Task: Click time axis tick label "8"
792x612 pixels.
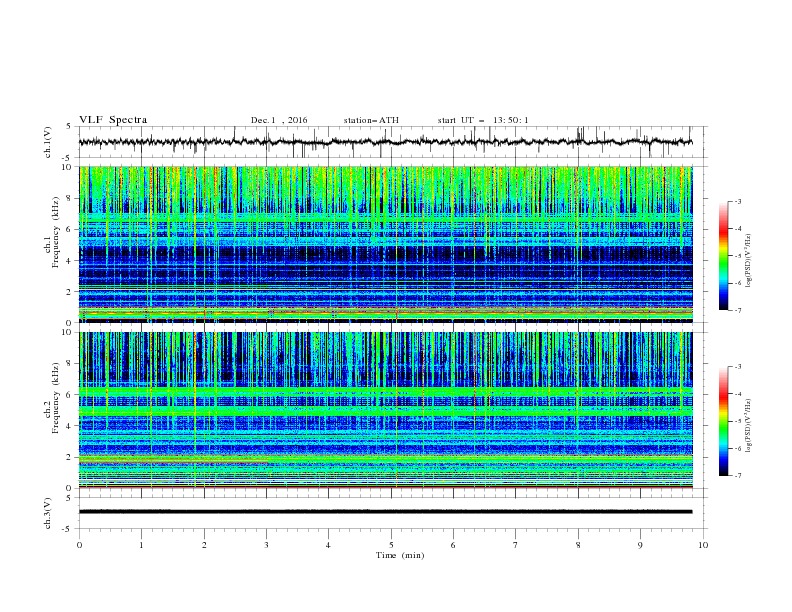Action: (578, 545)
